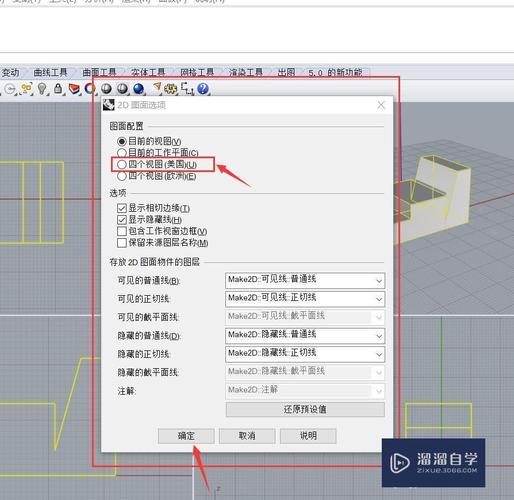This screenshot has height=500, width=514.
Task: Click the chain-link join icon in toolbar
Action: click(x=26, y=89)
